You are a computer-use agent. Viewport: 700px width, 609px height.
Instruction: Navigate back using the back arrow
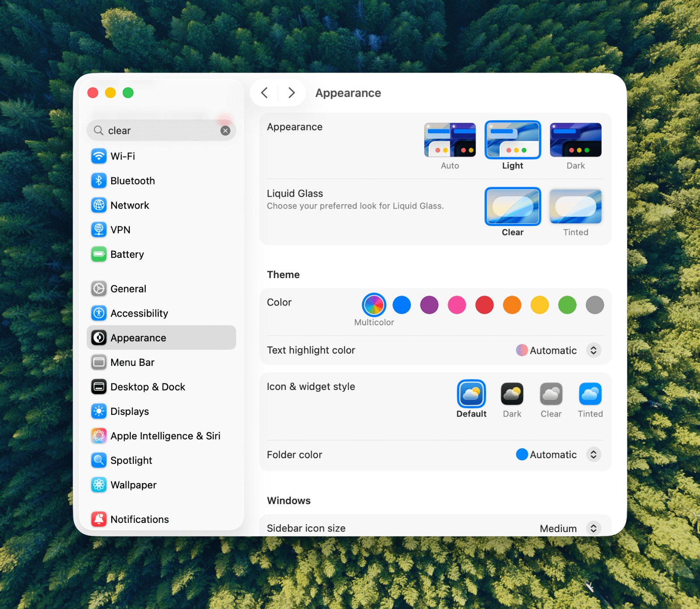264,93
